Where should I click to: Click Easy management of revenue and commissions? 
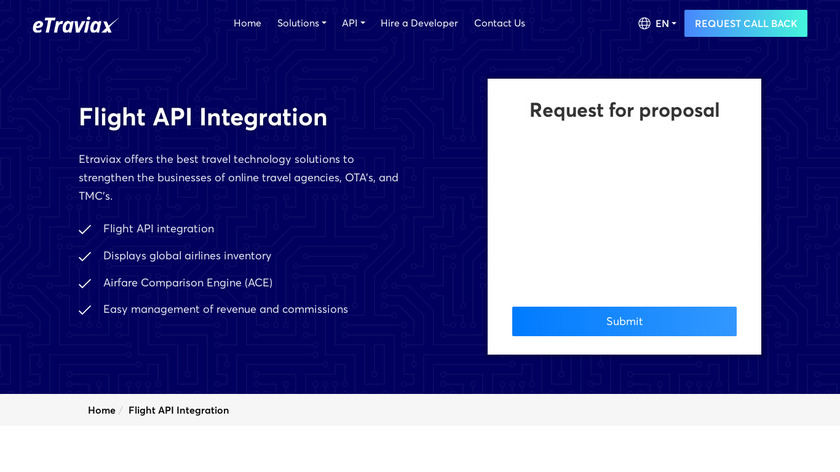coord(225,309)
